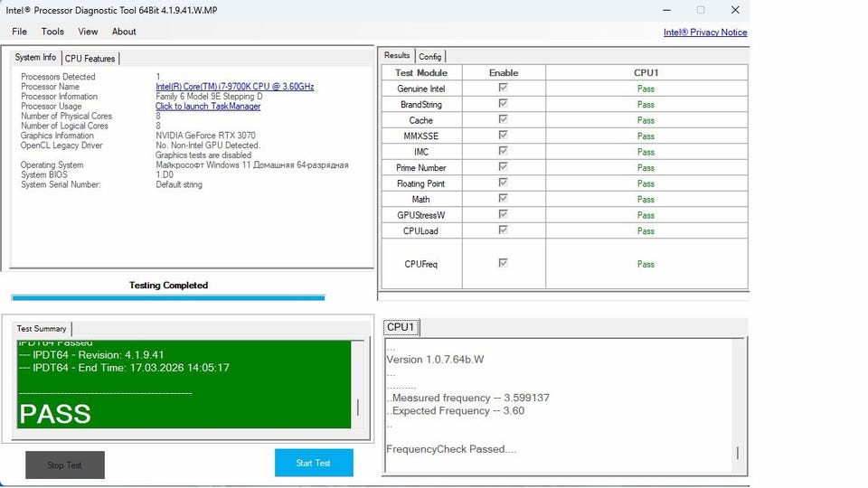Click the i7-9700K processor name link

pos(234,87)
